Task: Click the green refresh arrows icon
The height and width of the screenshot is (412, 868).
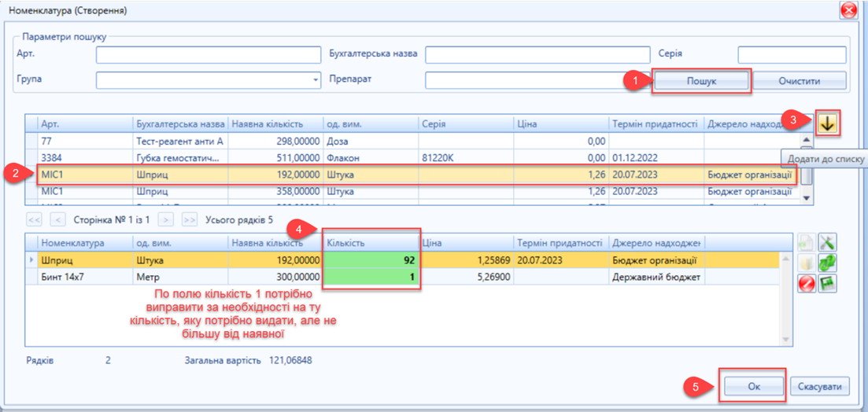Action: coord(827,263)
